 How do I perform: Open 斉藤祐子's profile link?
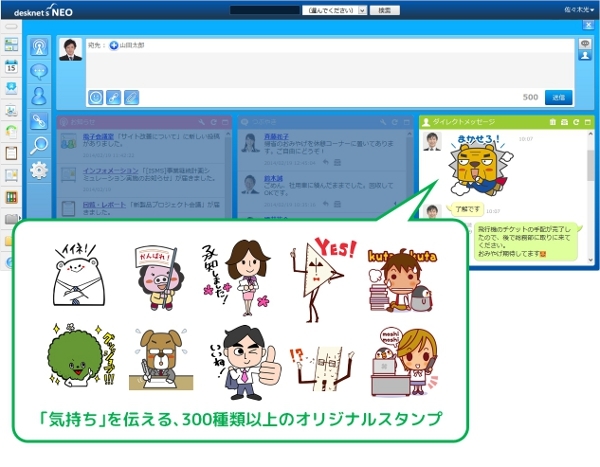pyautogui.click(x=276, y=136)
